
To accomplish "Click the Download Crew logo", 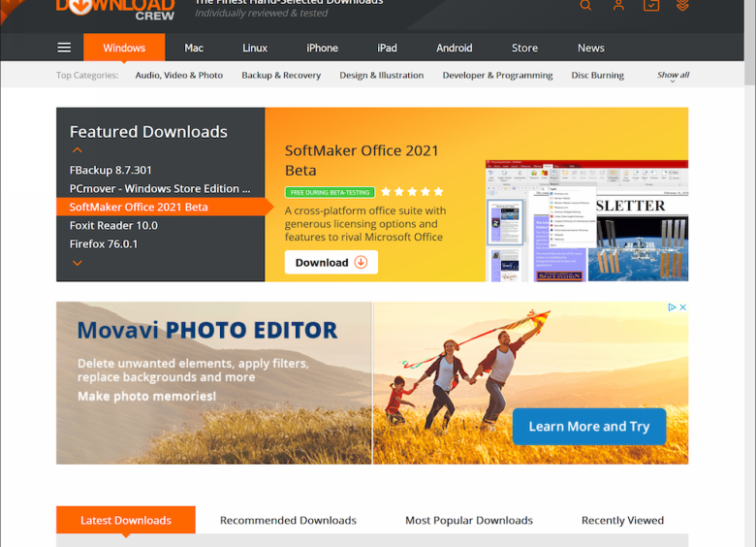I will pos(115,9).
